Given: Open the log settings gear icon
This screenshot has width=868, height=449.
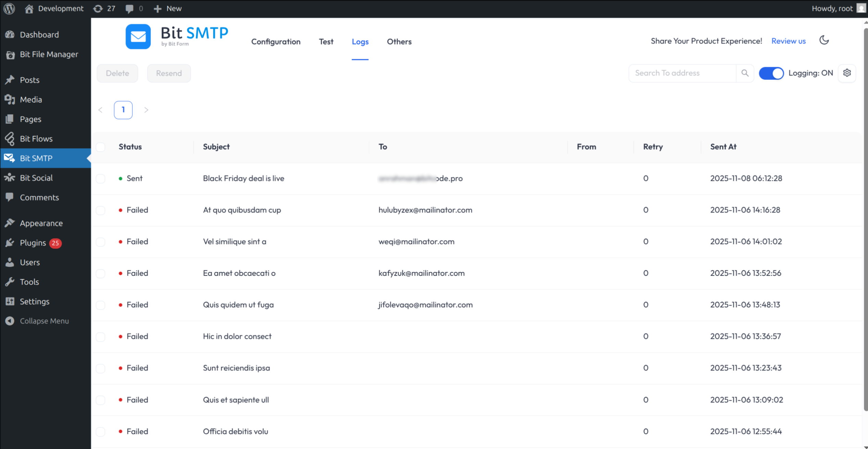Looking at the screenshot, I should (847, 73).
